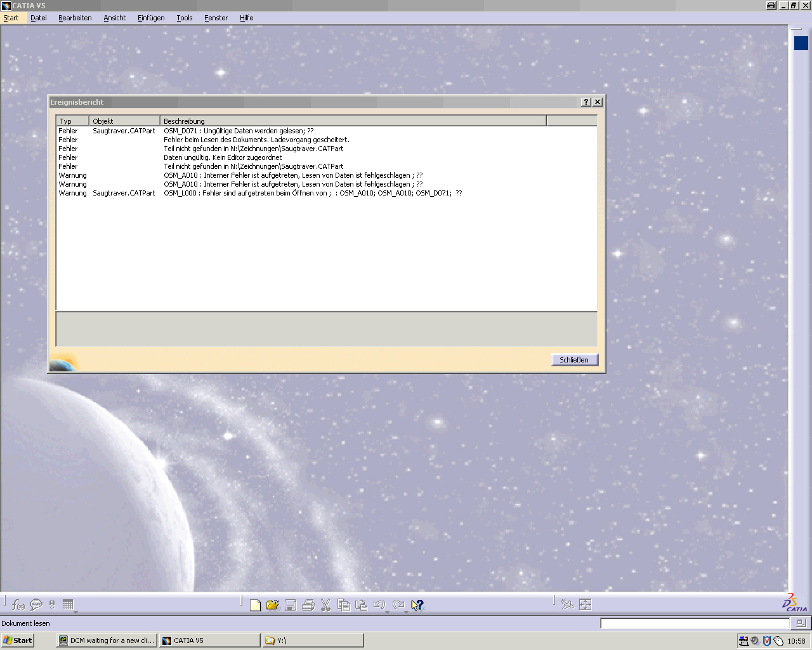Expand the Undo history dropdown arrow
The image size is (812, 650).
coord(387,613)
